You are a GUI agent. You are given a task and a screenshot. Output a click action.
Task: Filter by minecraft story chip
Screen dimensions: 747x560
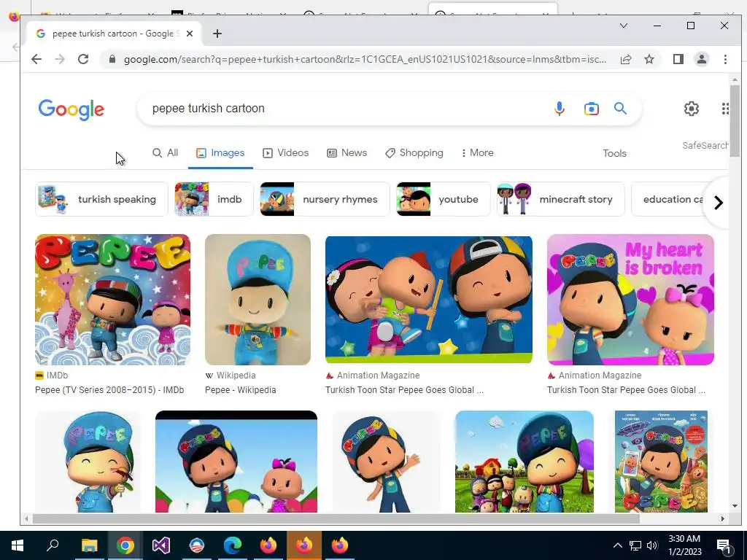[x=561, y=199]
